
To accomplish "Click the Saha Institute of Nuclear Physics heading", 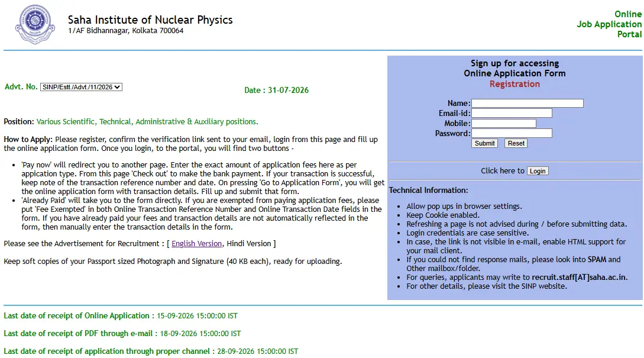I will click(x=150, y=20).
